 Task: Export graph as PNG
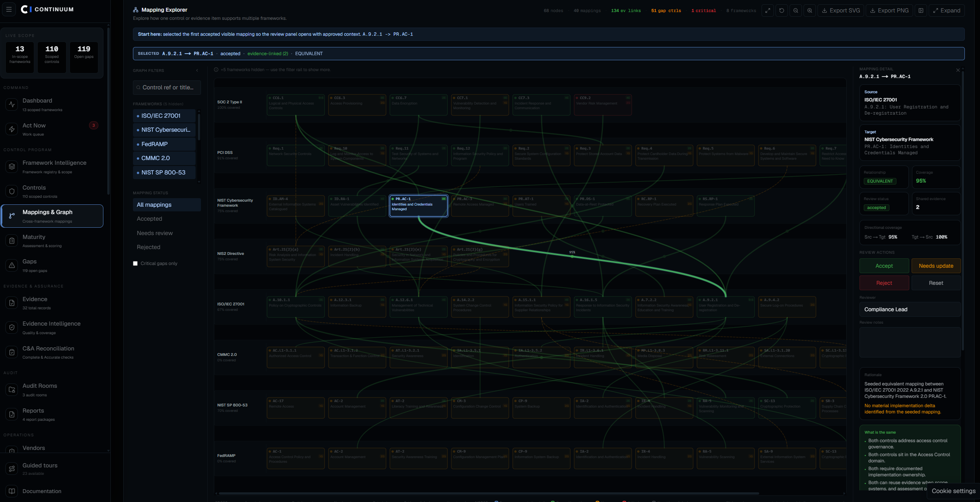coord(889,10)
